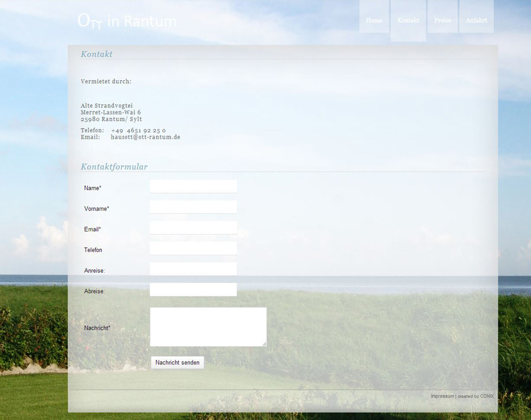Grab the Nachricht textarea resize handle

coord(264,343)
